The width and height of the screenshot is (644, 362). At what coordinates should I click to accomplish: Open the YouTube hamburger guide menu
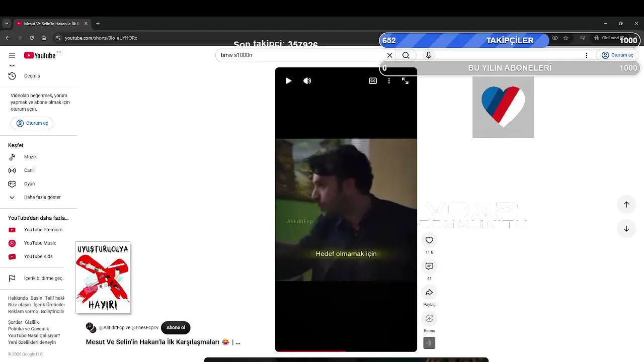point(12,55)
